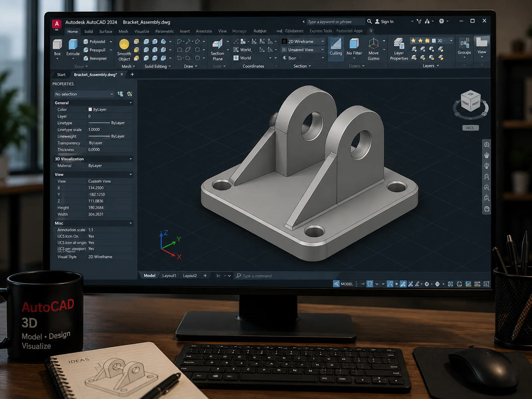Click the UCS icon in the viewport
Viewport: 532px width, 399px height.
pos(171,244)
